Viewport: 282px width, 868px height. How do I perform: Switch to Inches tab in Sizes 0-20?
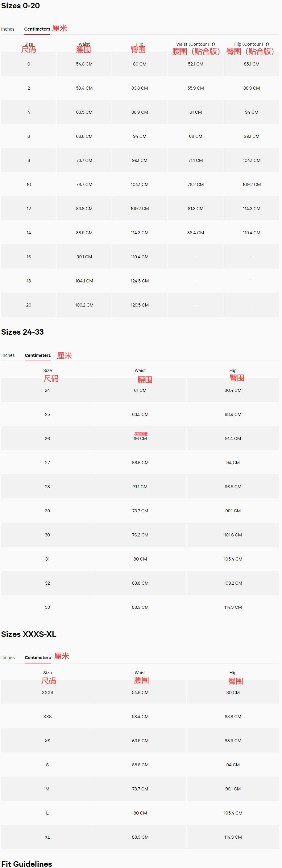(x=8, y=29)
